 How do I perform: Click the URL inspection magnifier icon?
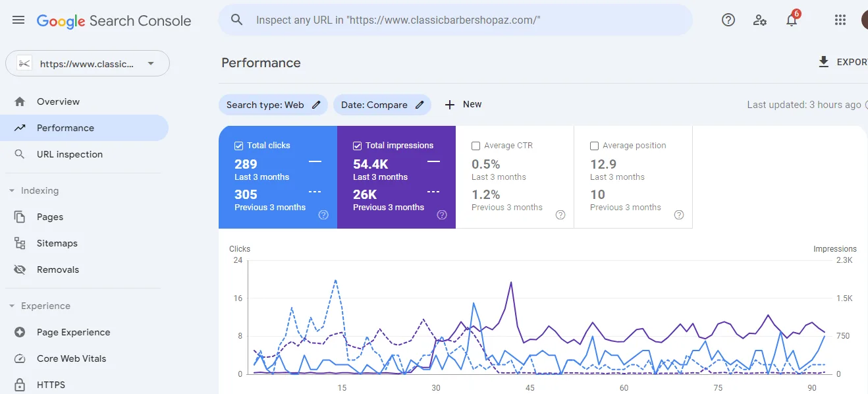click(20, 154)
